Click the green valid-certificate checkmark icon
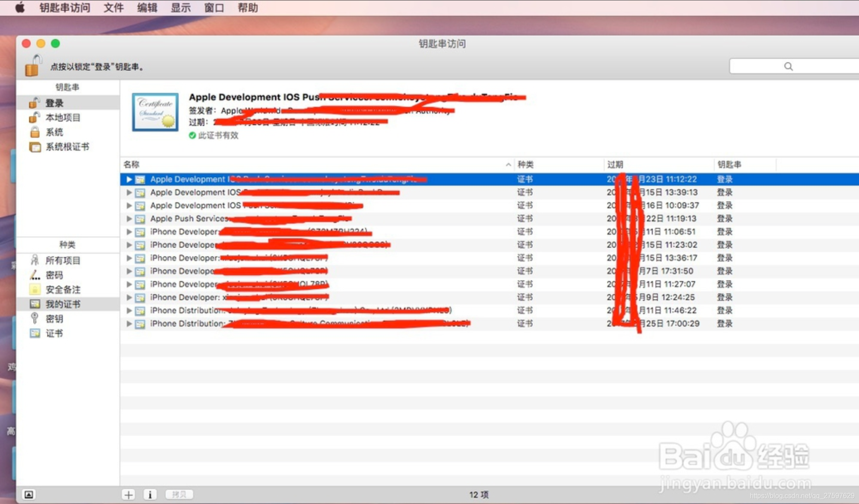Viewport: 859px width, 504px height. point(192,136)
